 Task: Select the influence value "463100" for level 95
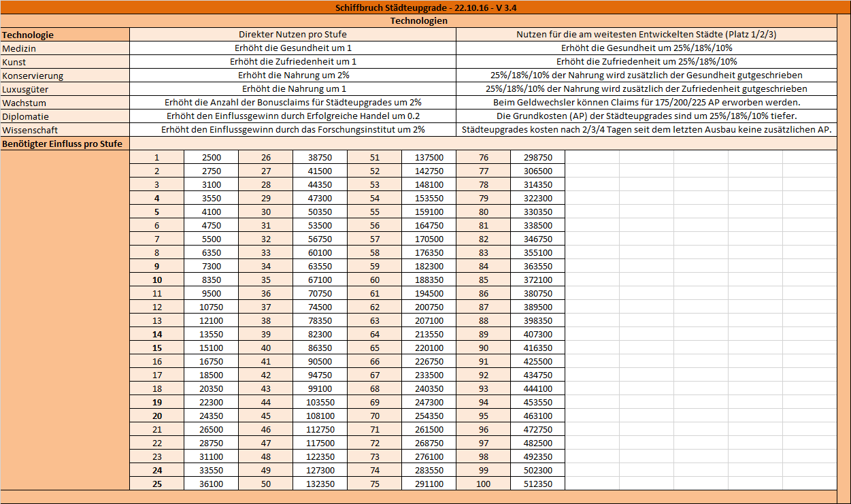(x=537, y=416)
